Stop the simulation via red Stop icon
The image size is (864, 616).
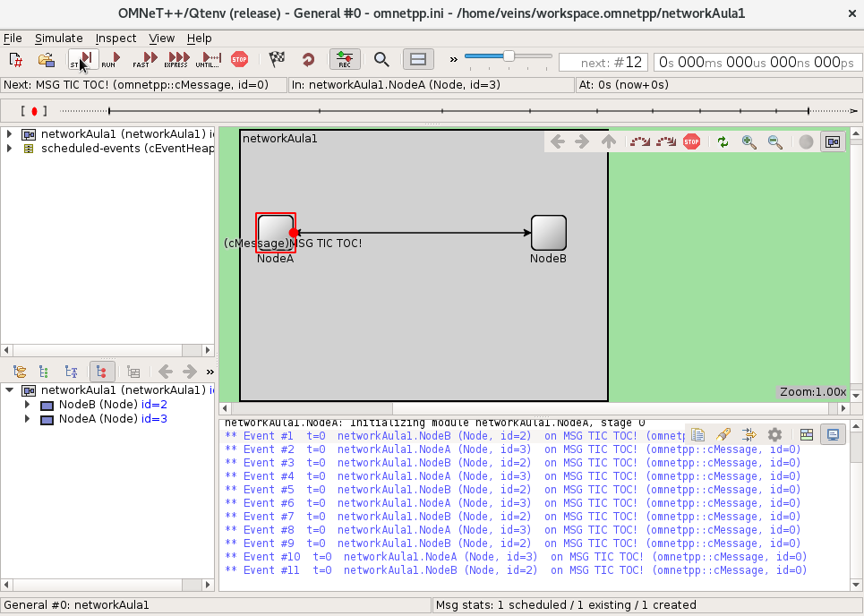239,59
